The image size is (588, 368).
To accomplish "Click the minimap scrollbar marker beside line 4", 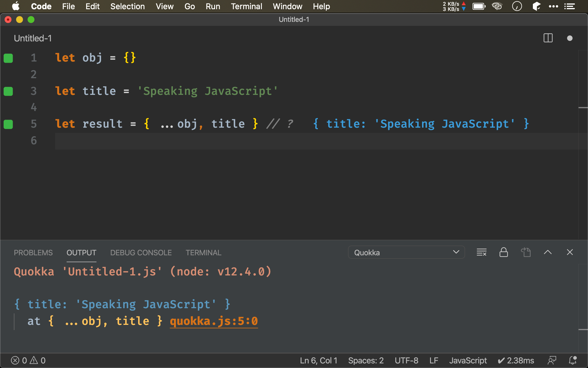I will [x=583, y=108].
